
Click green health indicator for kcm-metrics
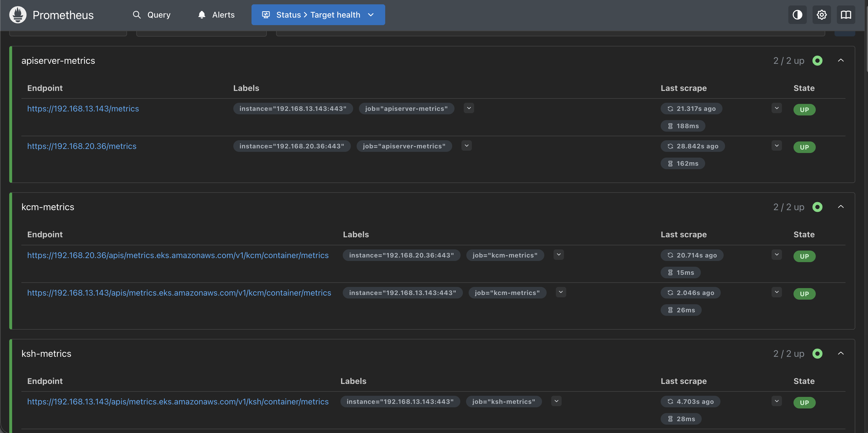coord(817,207)
